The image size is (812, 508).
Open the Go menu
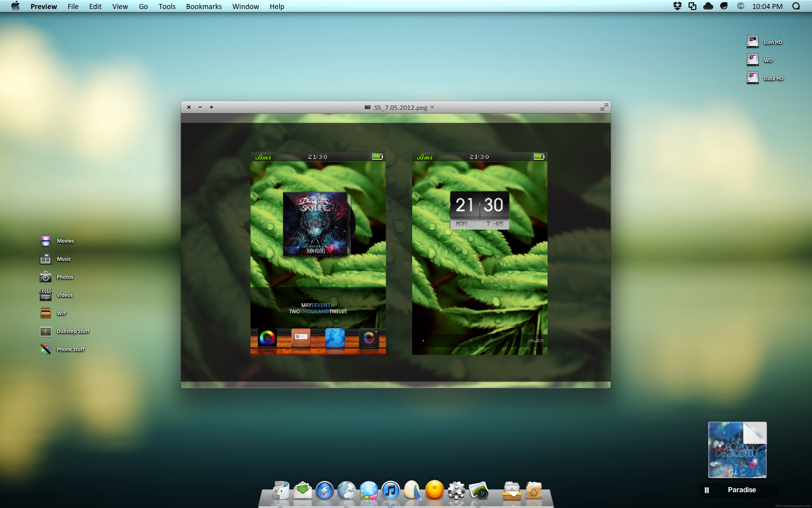pyautogui.click(x=143, y=6)
